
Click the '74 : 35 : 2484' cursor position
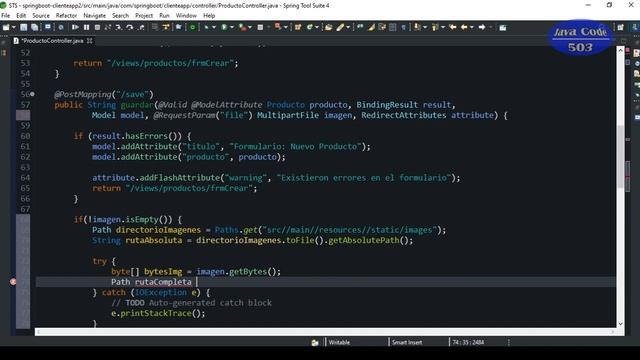[468, 342]
